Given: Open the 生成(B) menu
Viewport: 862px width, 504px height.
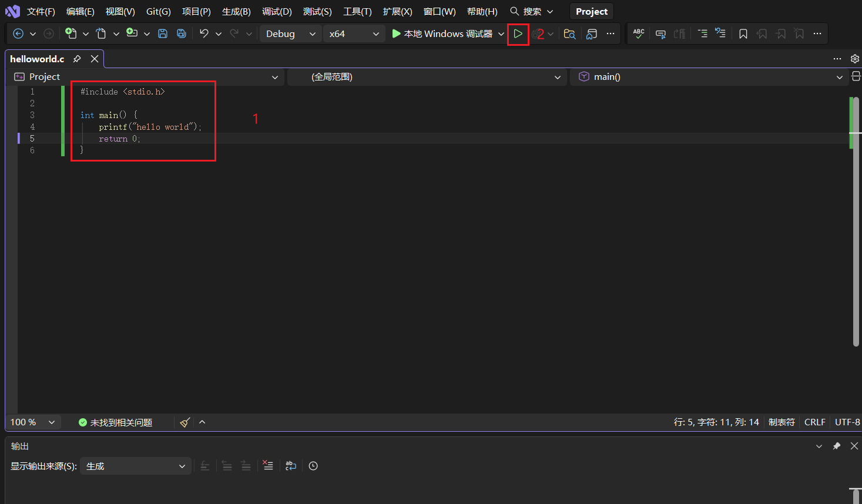Looking at the screenshot, I should point(236,12).
